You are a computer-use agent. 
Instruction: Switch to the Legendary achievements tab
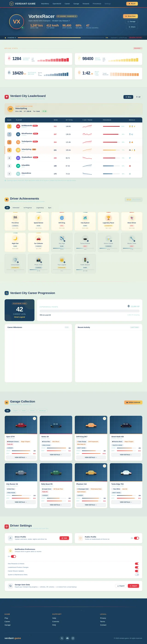[x=40, y=207]
